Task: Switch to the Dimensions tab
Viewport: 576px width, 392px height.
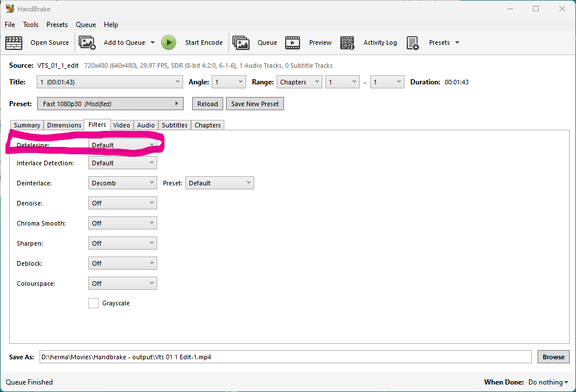Action: coord(64,125)
